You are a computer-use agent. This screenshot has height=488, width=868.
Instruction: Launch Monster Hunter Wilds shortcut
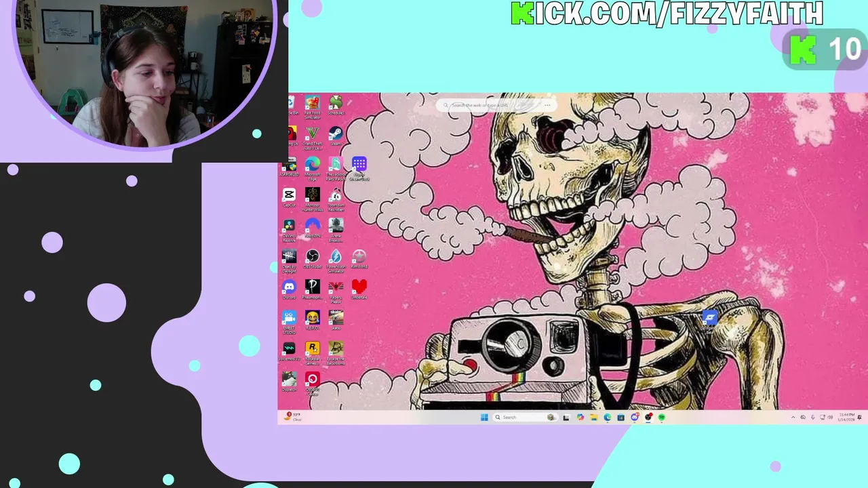coord(312,200)
